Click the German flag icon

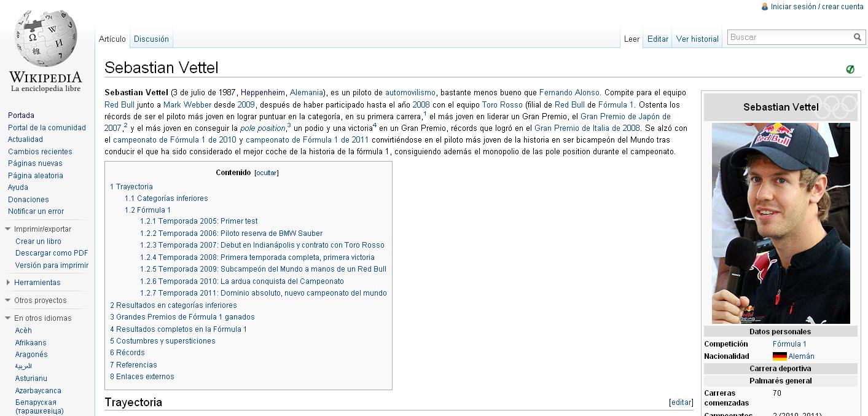(x=780, y=356)
